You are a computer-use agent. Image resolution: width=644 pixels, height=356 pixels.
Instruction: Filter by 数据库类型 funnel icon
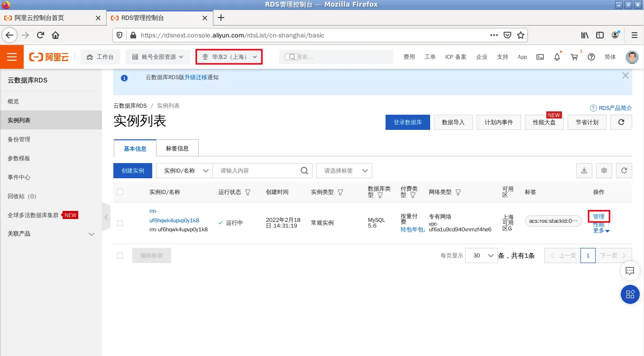click(x=380, y=195)
